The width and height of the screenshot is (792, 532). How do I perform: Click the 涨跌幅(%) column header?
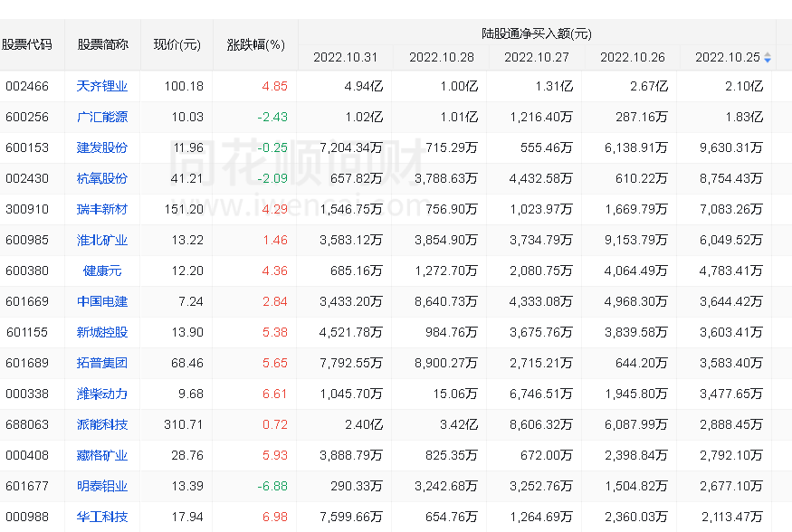pos(255,45)
